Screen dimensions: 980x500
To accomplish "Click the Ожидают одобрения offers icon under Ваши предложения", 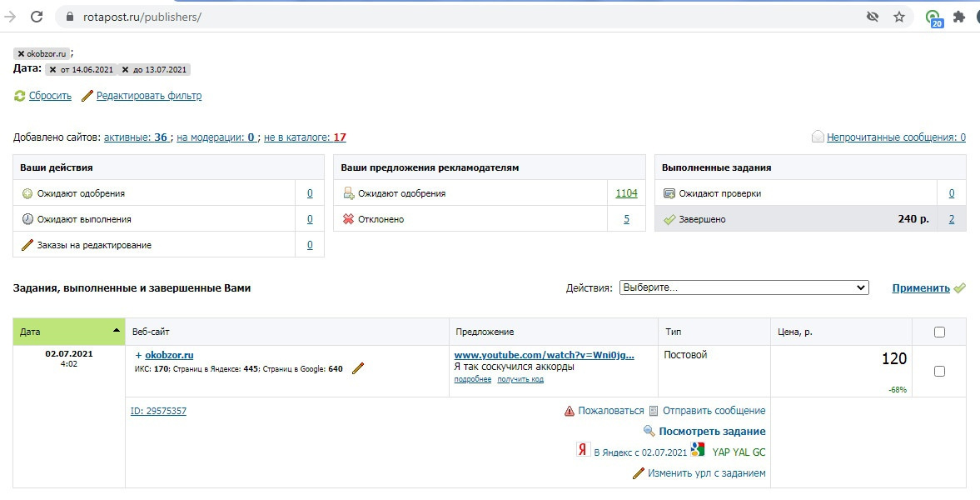I will [349, 193].
